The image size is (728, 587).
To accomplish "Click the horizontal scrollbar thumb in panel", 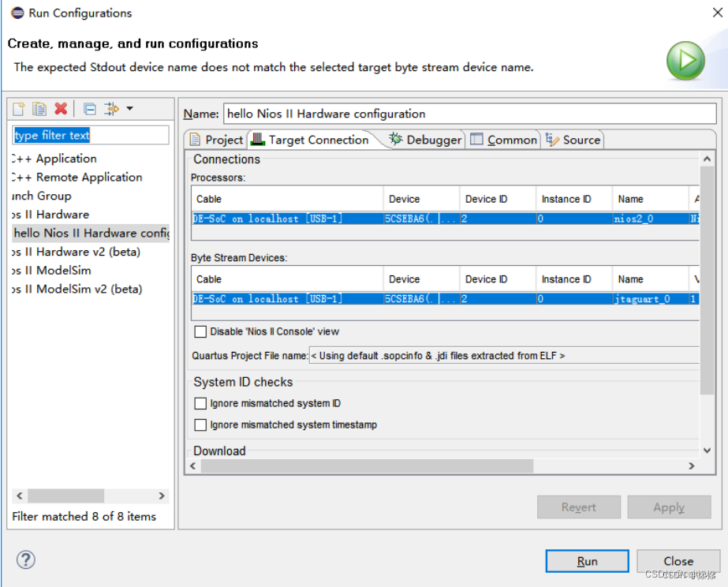I will click(367, 465).
